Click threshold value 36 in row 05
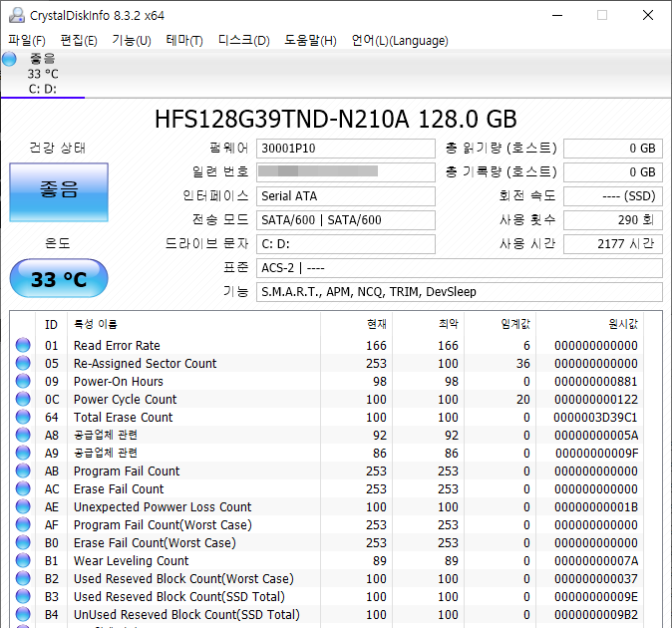672x628 pixels. (x=522, y=363)
